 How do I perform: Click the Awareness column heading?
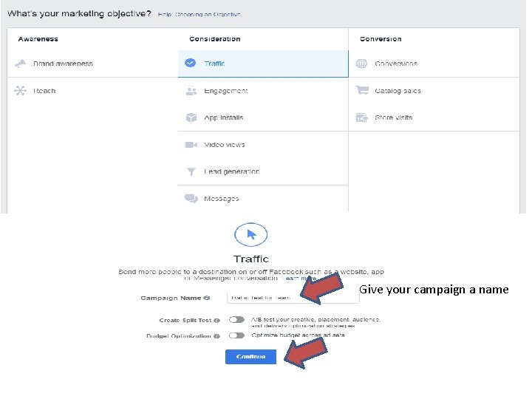[x=38, y=39]
